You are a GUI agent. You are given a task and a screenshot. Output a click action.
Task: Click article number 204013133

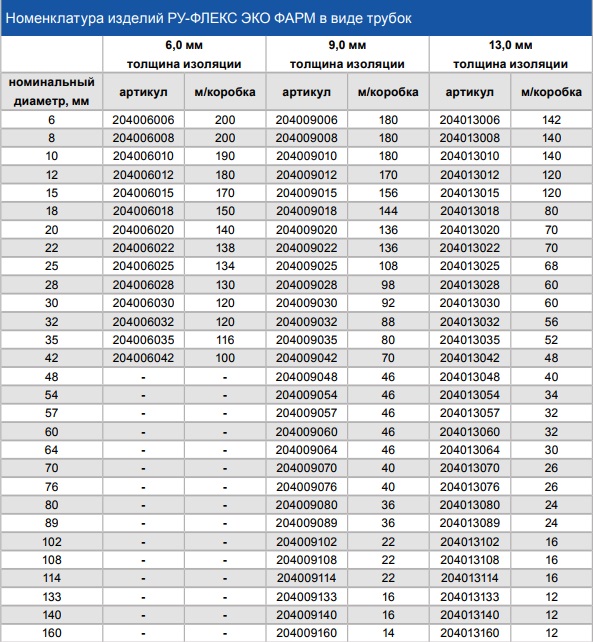470,597
